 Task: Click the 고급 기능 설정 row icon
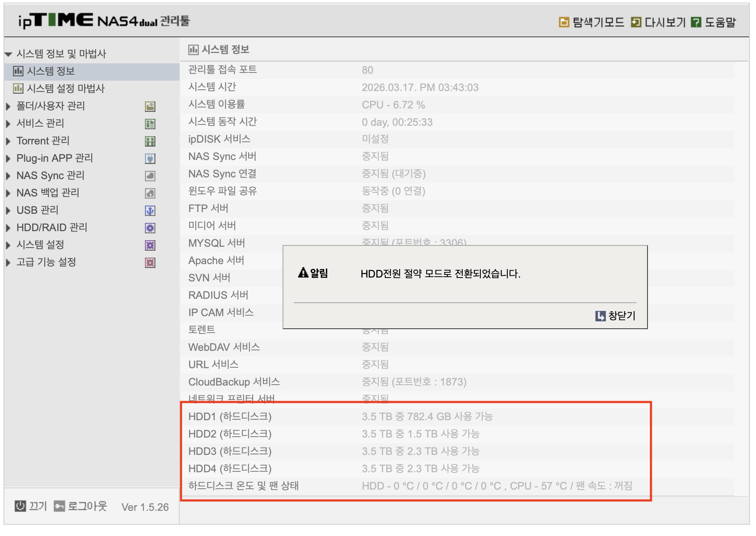click(x=150, y=262)
